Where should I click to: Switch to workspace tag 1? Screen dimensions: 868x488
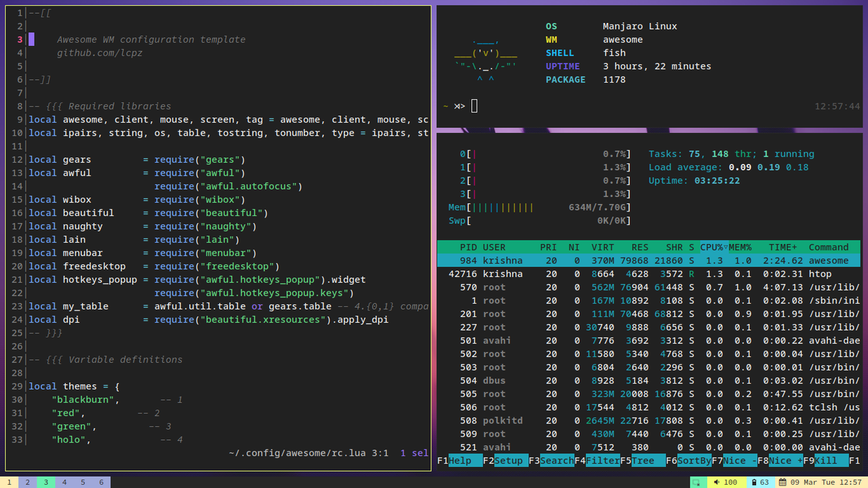9,482
